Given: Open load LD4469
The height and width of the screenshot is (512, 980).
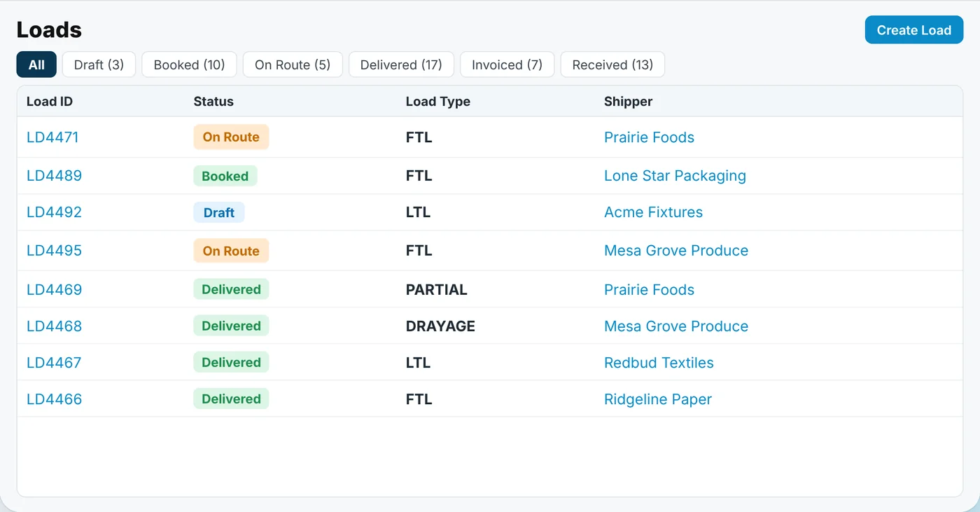Looking at the screenshot, I should click(54, 289).
